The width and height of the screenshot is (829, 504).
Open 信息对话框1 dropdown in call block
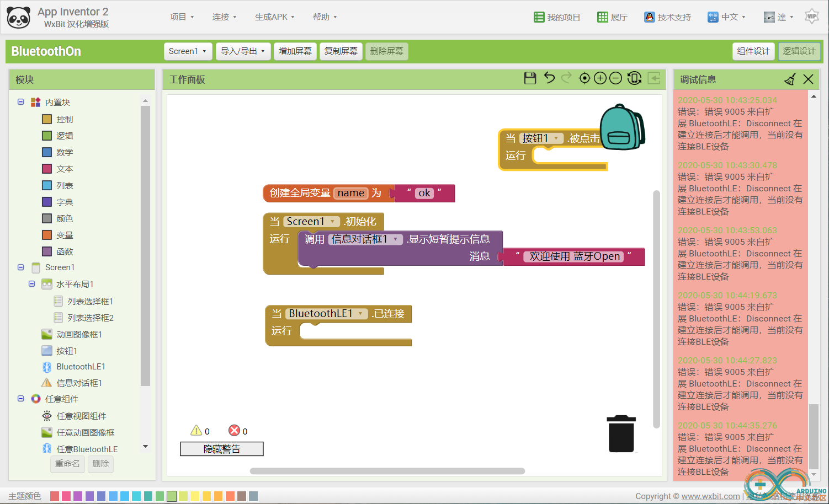coord(365,239)
